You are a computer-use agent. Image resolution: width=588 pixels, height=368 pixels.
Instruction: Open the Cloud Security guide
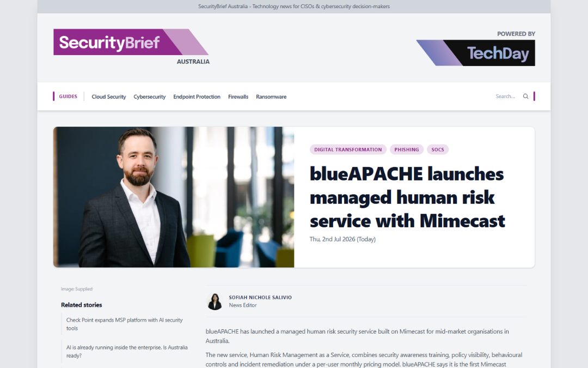[109, 97]
